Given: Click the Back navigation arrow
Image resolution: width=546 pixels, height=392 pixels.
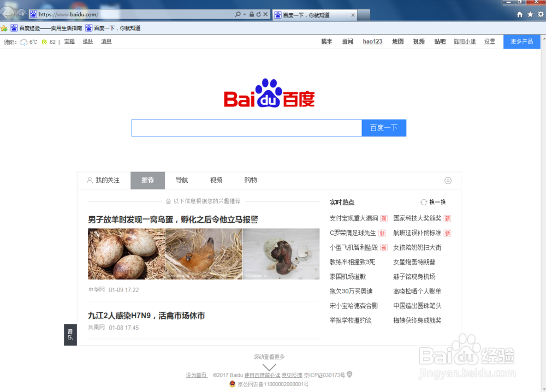Looking at the screenshot, I should click(x=8, y=15).
